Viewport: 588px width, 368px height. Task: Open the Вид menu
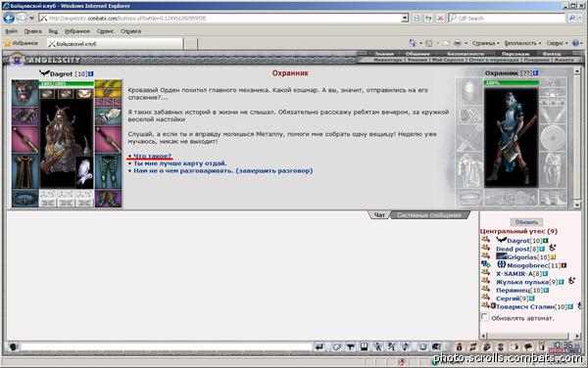[53, 31]
